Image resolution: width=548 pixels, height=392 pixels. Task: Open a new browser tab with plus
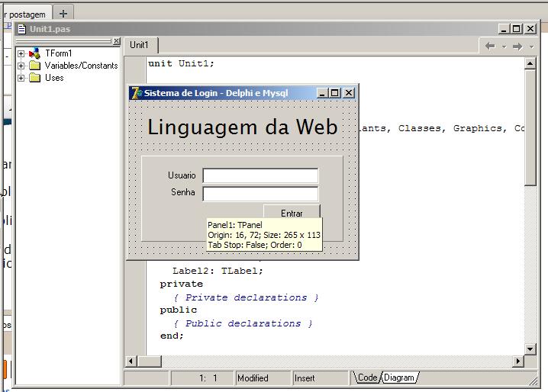[63, 14]
